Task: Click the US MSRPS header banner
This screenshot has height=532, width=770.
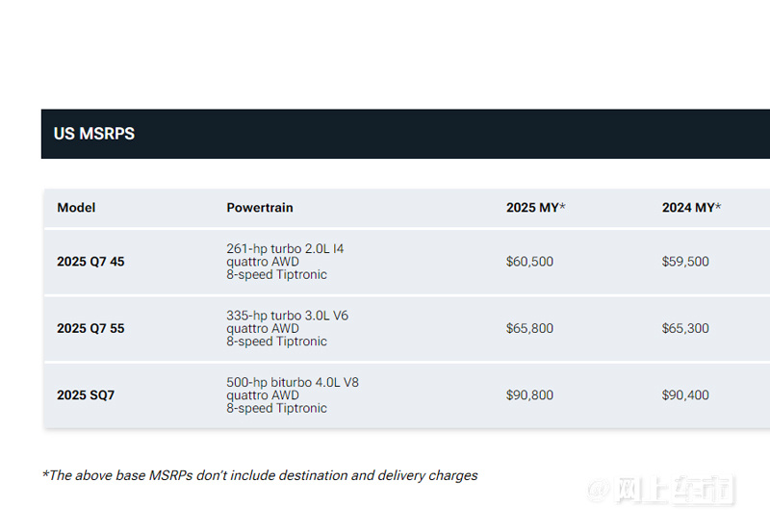Action: tap(405, 134)
